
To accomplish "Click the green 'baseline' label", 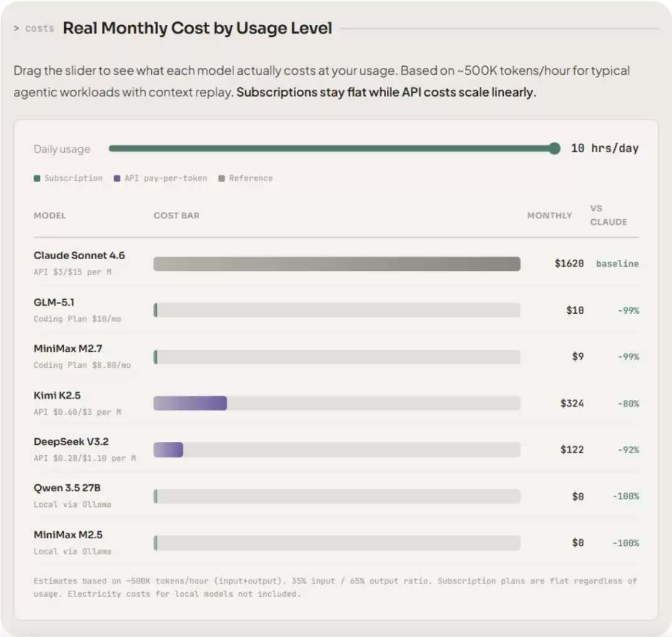I will [x=617, y=263].
